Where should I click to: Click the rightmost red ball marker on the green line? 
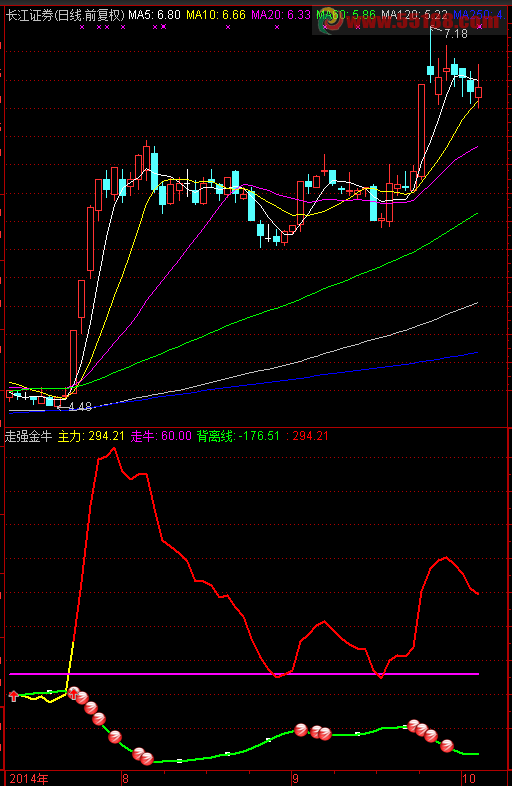click(x=447, y=746)
